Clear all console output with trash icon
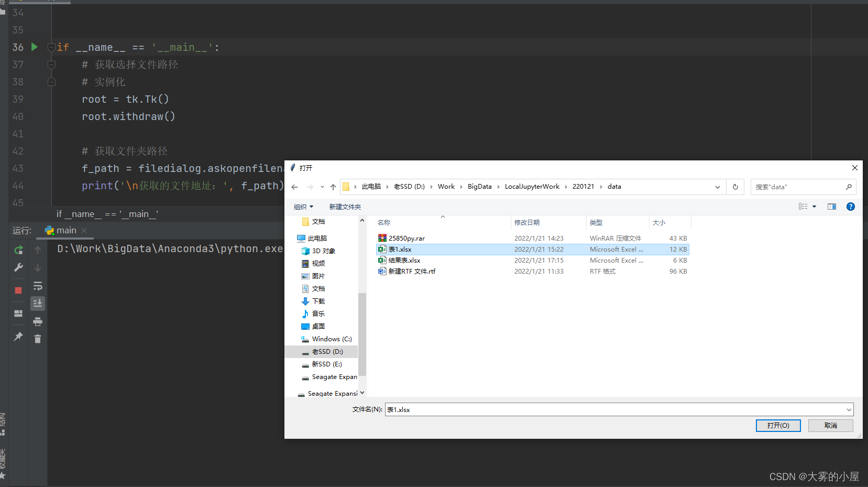 pos(38,339)
